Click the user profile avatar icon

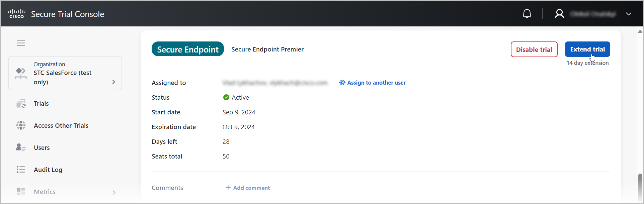click(x=559, y=14)
